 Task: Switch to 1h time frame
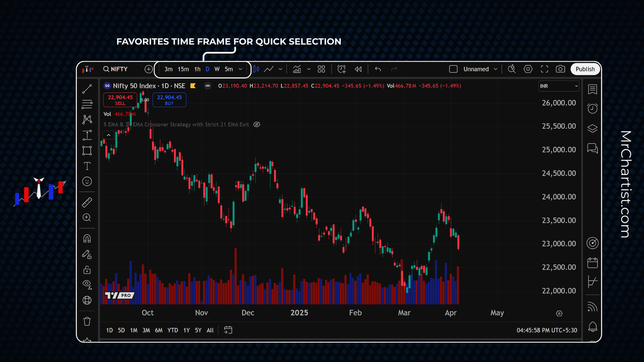[197, 69]
